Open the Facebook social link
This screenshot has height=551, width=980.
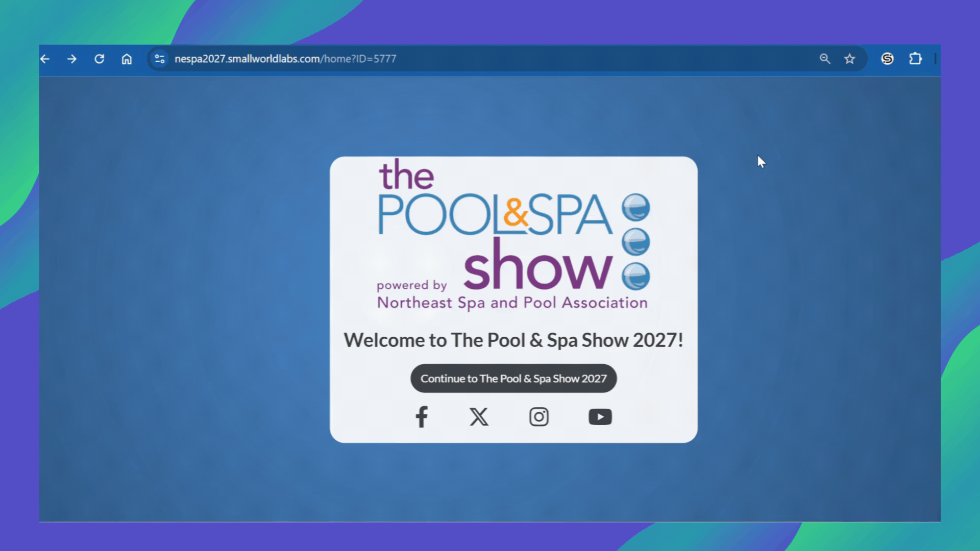(422, 417)
